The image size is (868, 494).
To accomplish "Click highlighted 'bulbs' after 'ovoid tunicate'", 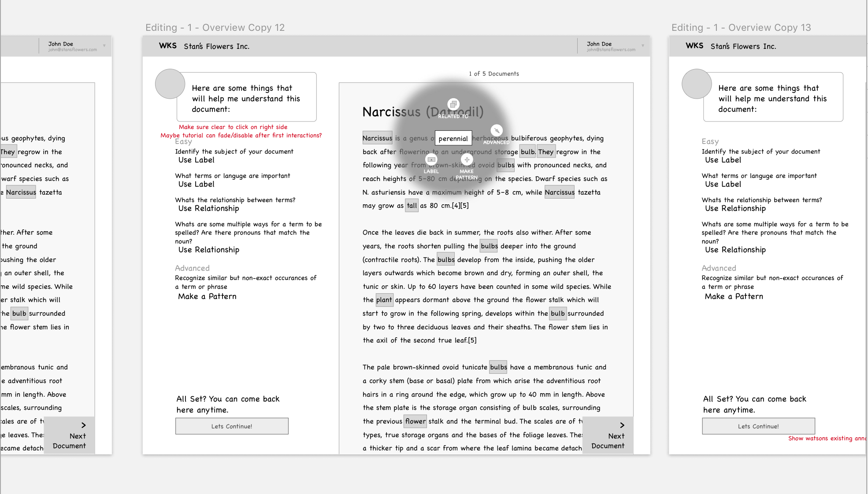I will [x=498, y=367].
